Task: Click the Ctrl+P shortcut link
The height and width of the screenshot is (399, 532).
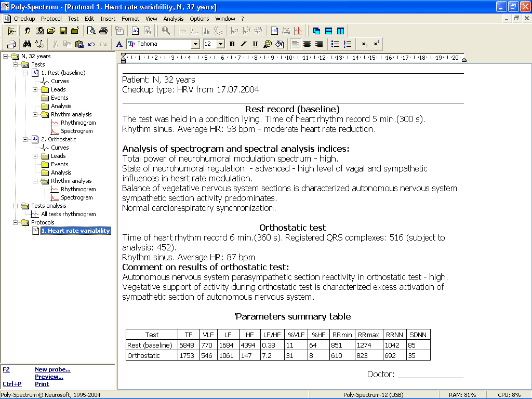Action: [12, 384]
